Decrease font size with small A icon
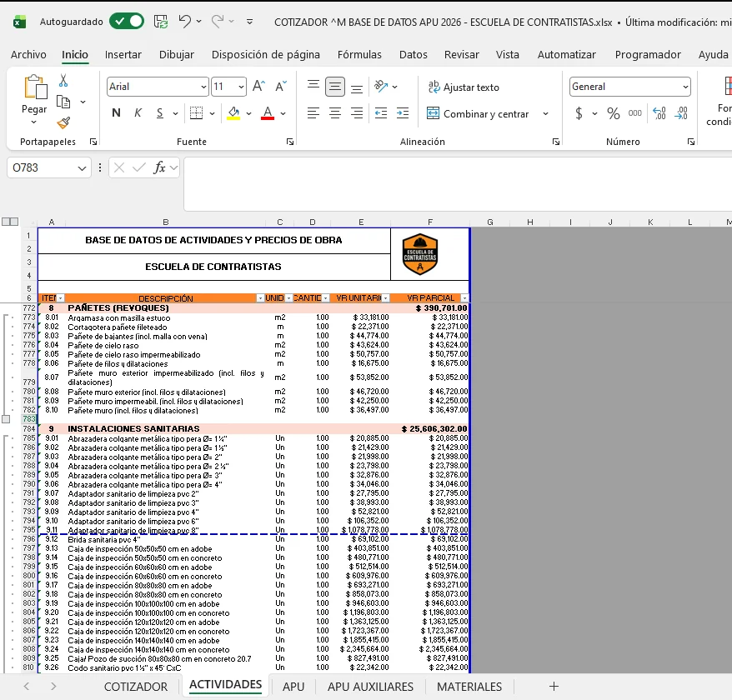This screenshot has height=700, width=732. pyautogui.click(x=281, y=87)
